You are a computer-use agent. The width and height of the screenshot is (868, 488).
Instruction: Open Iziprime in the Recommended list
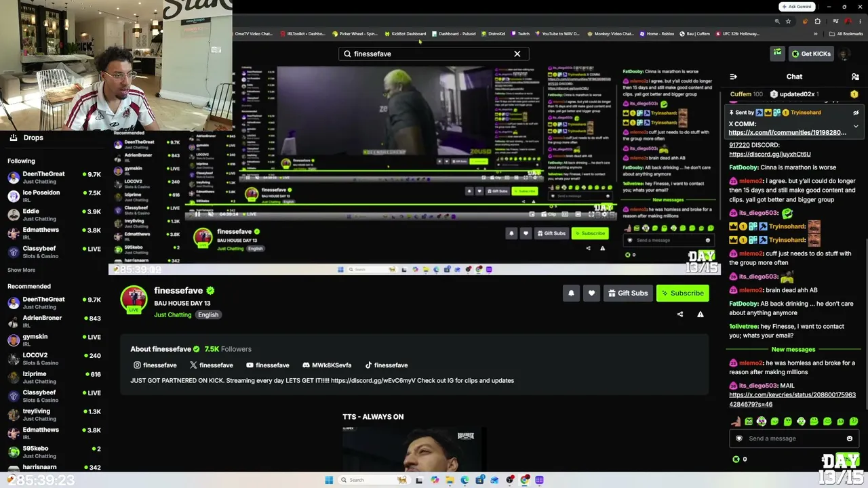[x=54, y=378]
